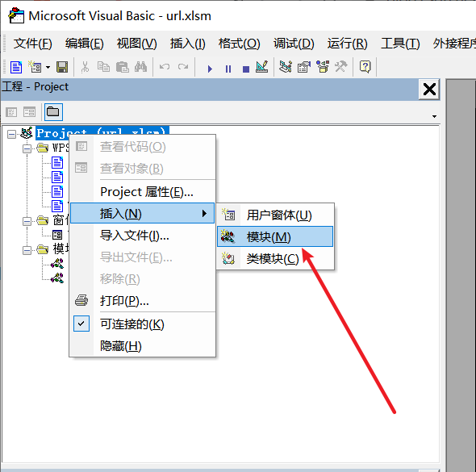This screenshot has width=476, height=472.
Task: Collapse the 窗体 forms folder node
Action: pos(27,221)
